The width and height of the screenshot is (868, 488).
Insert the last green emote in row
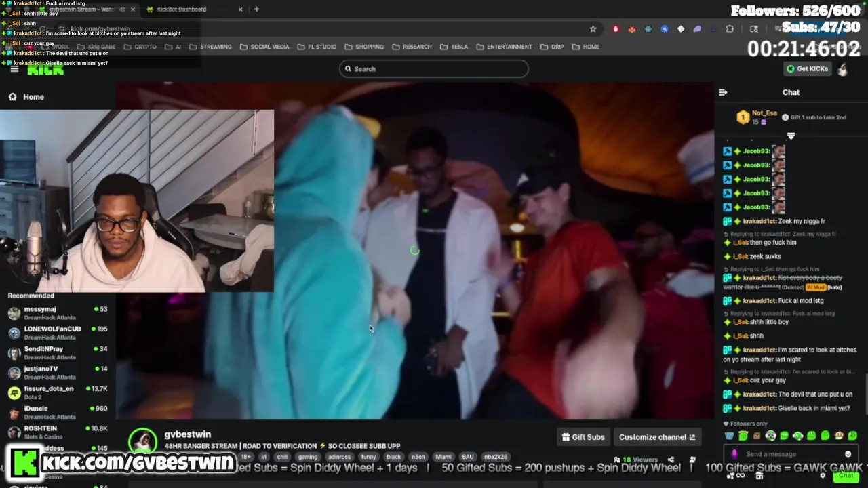pos(852,436)
